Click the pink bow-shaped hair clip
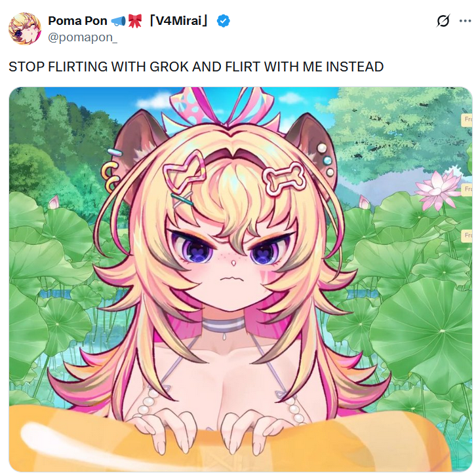The height and width of the screenshot is (475, 476). 185,172
